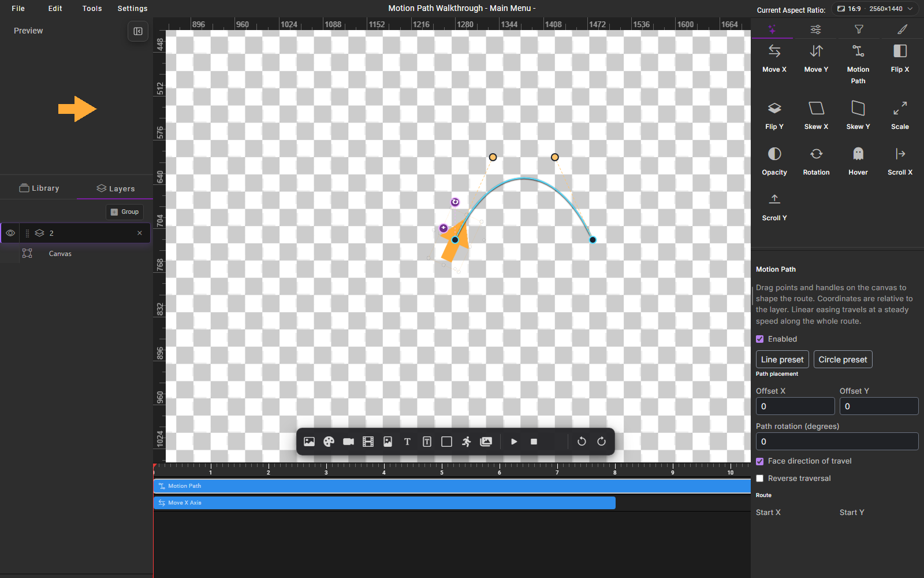Stop the animation playback
Screen dimensions: 924x578
pos(534,442)
